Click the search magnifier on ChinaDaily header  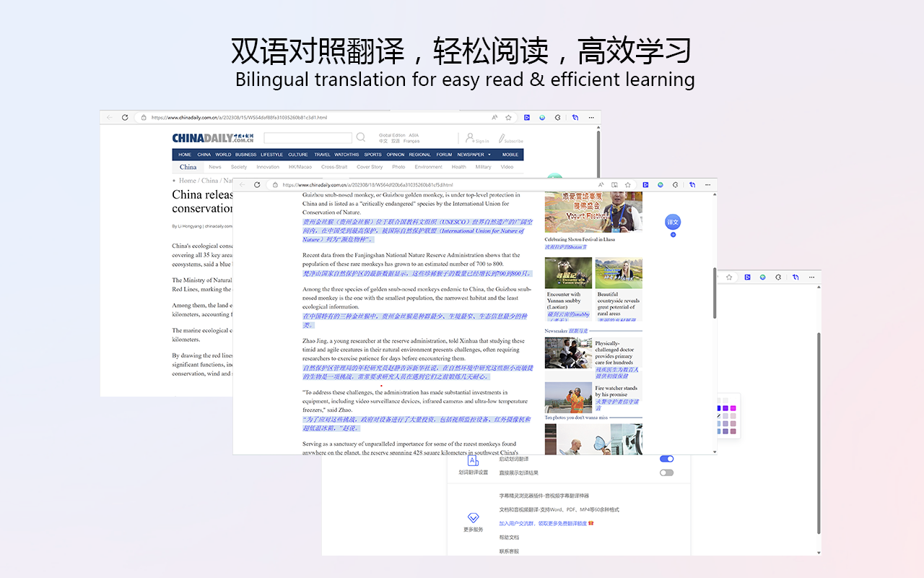pos(361,138)
